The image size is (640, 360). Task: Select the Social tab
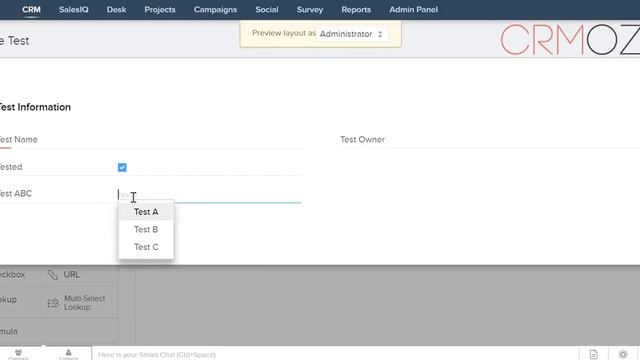point(267,9)
